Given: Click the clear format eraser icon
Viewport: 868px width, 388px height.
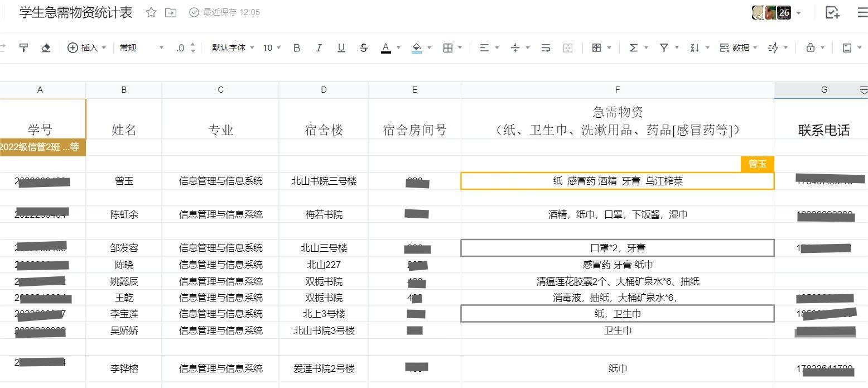Looking at the screenshot, I should tap(46, 48).
